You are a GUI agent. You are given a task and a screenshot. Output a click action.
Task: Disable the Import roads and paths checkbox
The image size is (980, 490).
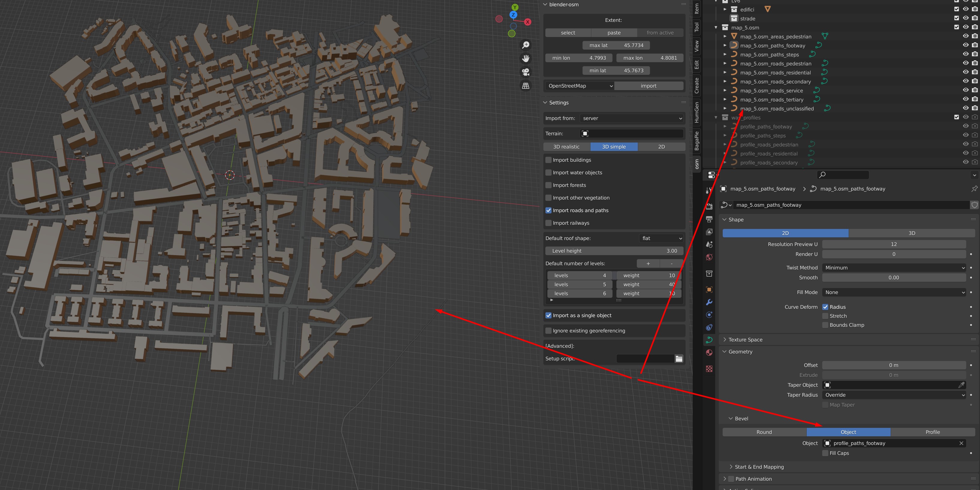click(x=548, y=210)
